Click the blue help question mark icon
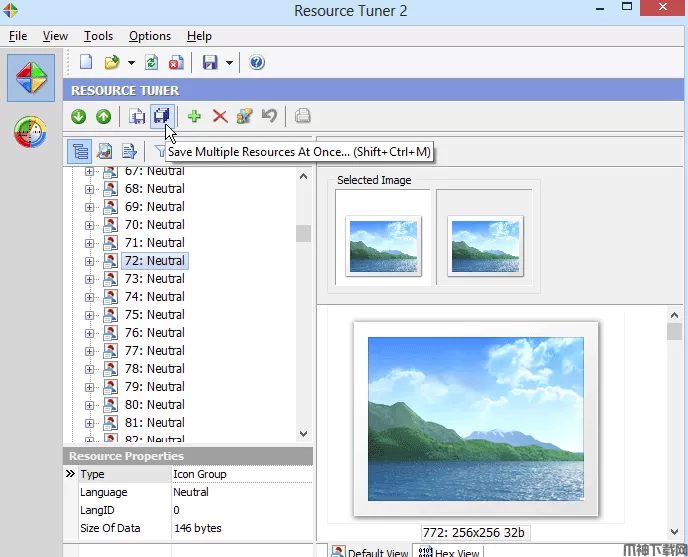The width and height of the screenshot is (688, 557). tap(257, 63)
